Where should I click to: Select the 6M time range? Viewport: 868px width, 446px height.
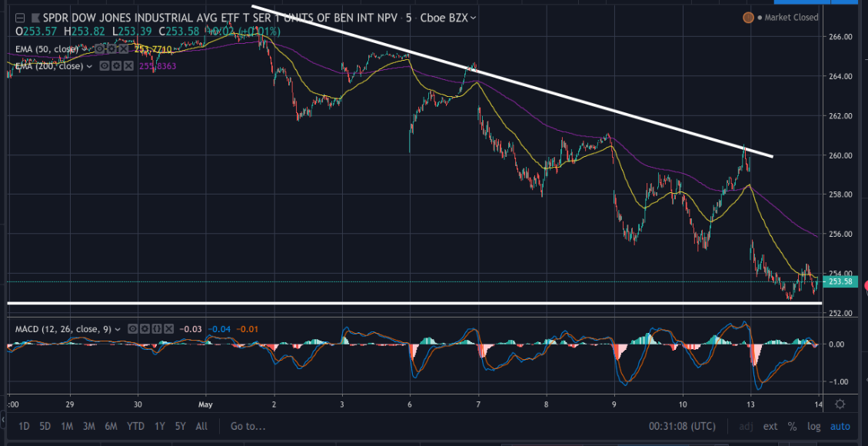tap(111, 427)
